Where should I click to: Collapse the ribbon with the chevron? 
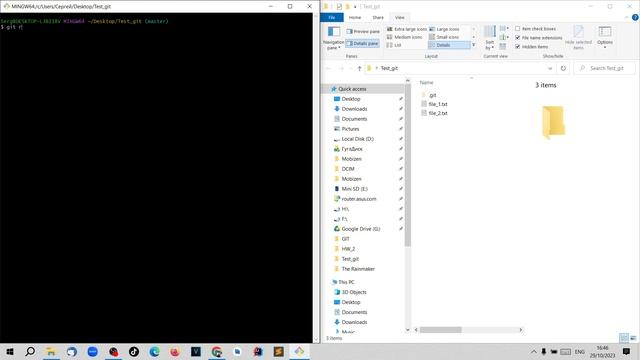coord(627,18)
